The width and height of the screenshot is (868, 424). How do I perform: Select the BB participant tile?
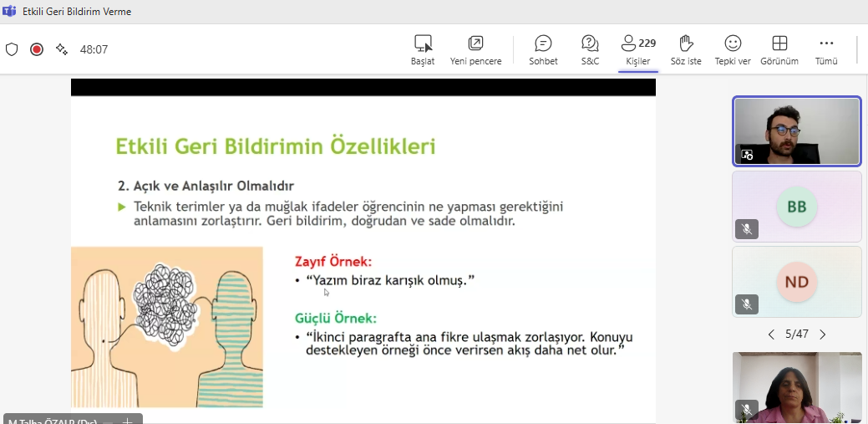click(x=796, y=206)
